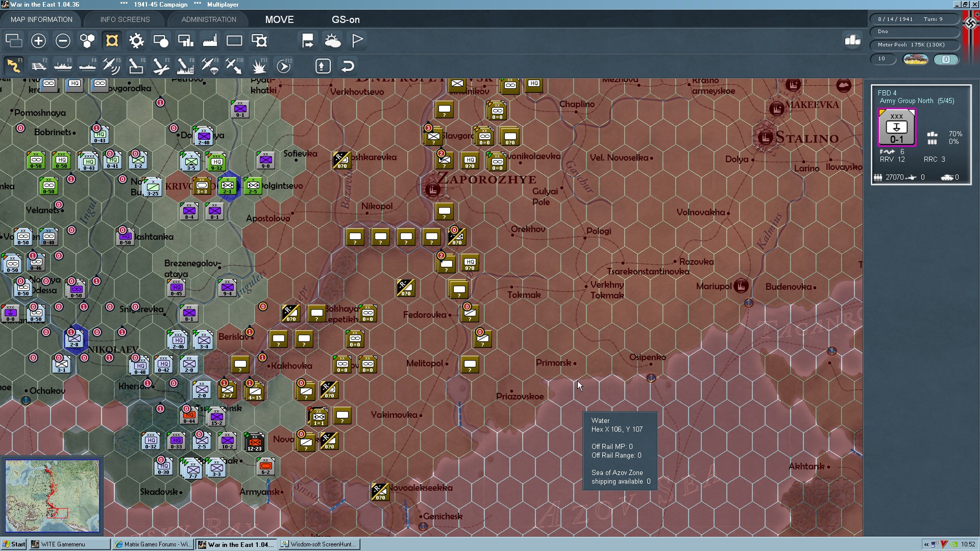The height and width of the screenshot is (551, 980).
Task: Select Bomb unit mode (F6) icon
Action: (136, 66)
